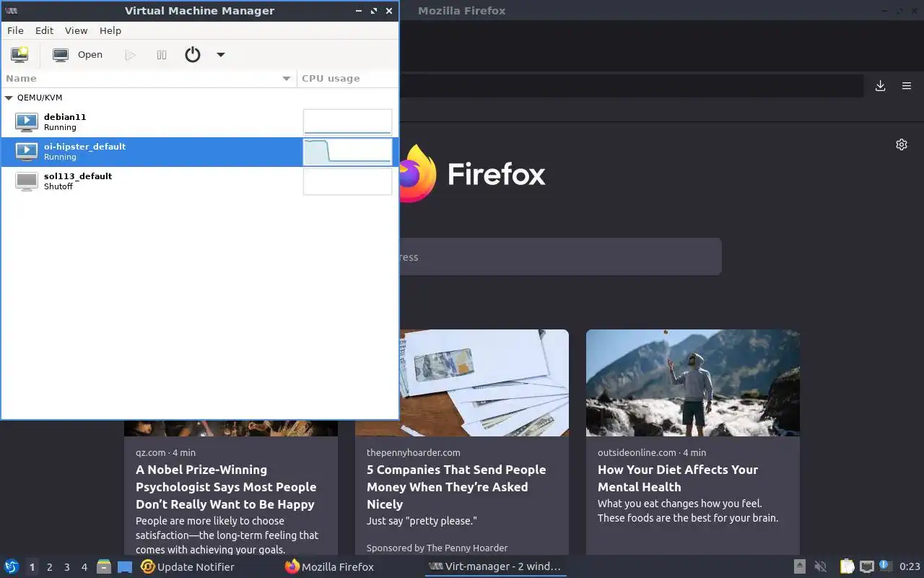Open shutdown options dropdown arrow
Image resolution: width=924 pixels, height=578 pixels.
221,55
